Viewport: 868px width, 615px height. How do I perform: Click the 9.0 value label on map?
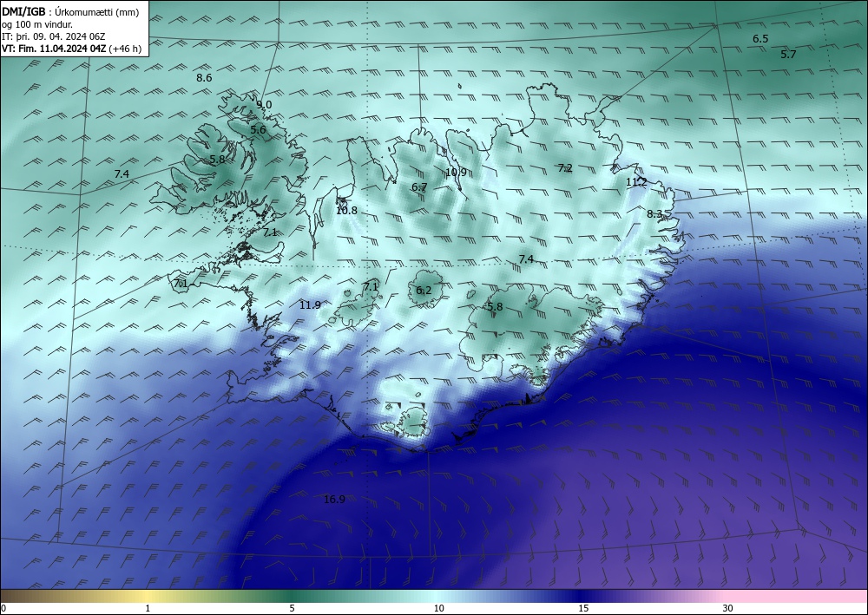point(264,105)
